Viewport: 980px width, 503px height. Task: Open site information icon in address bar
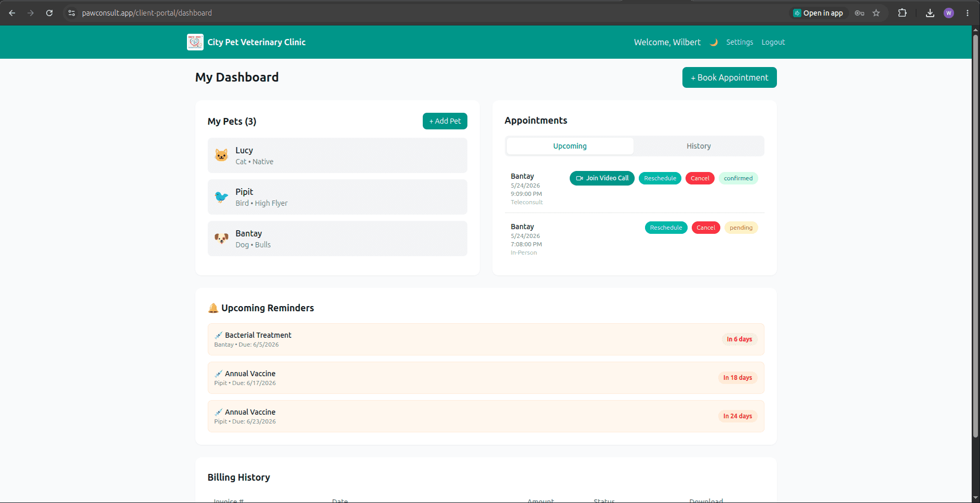click(x=72, y=13)
